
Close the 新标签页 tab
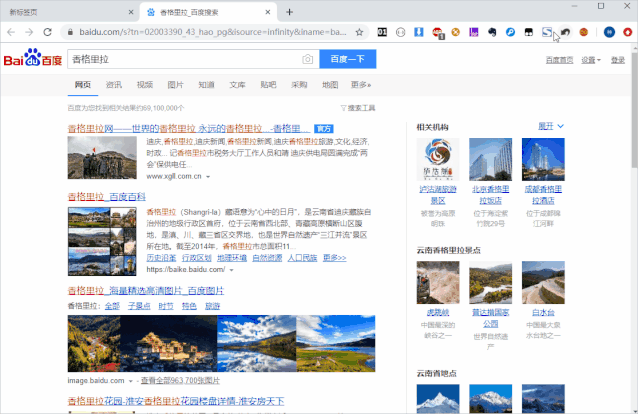(x=131, y=12)
